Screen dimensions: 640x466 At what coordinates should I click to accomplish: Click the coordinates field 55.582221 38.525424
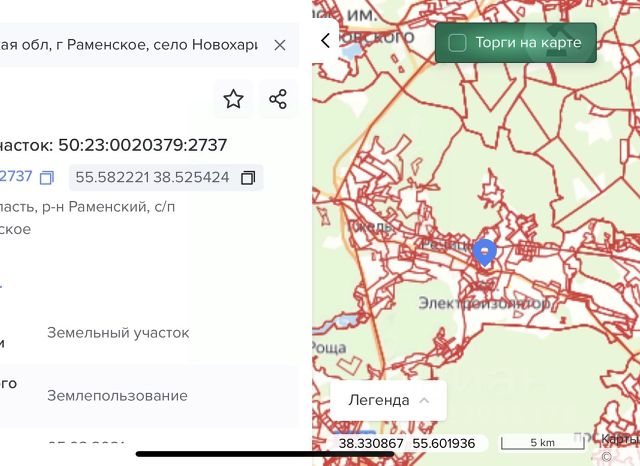tap(166, 178)
